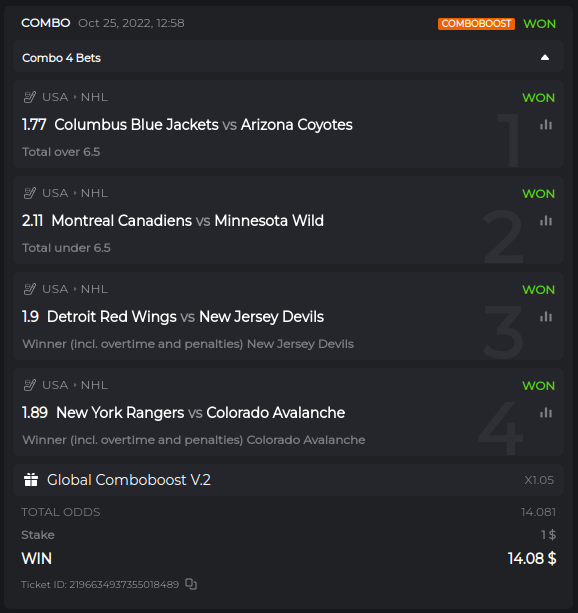Collapse the Combo 4 Bets arrow
Image resolution: width=578 pixels, height=613 pixels.
coord(545,58)
